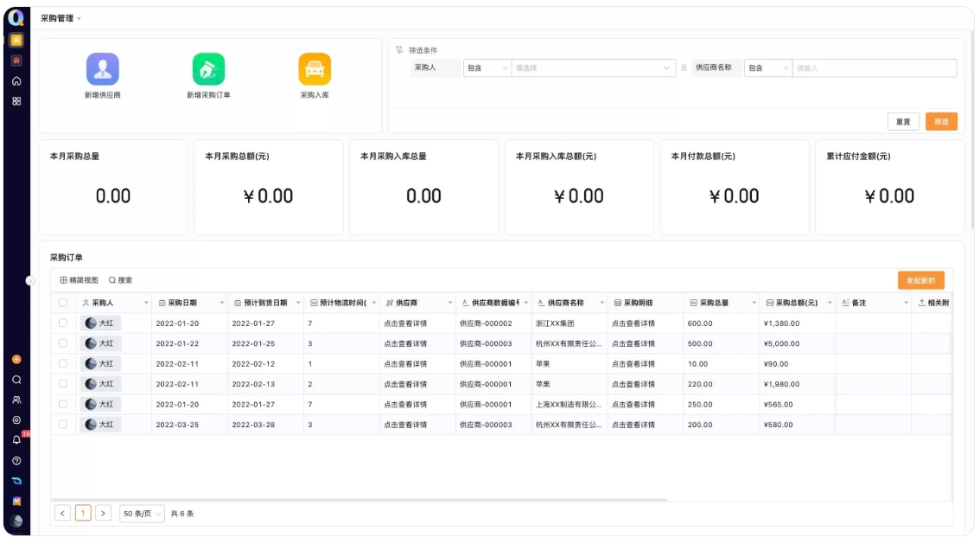The width and height of the screenshot is (980, 544).
Task: Open the apps grid icon in the sidebar
Action: pyautogui.click(x=16, y=101)
